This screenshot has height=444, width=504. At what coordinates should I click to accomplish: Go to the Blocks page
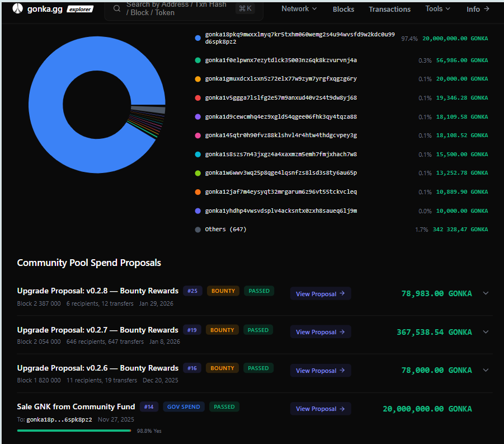pos(343,9)
